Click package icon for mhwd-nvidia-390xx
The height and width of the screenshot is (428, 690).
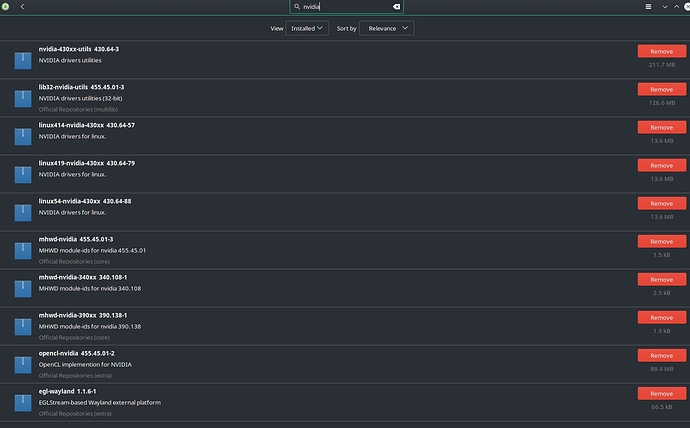tap(23, 327)
